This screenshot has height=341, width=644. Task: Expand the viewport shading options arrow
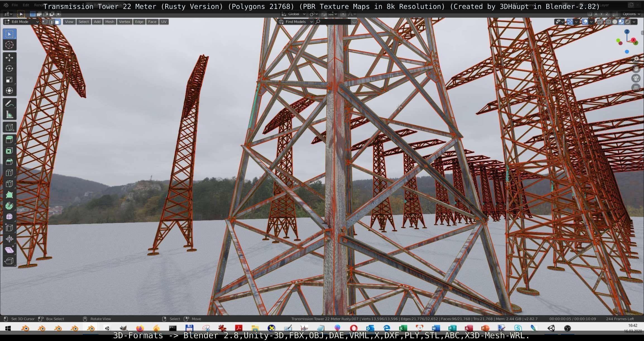pos(634,22)
